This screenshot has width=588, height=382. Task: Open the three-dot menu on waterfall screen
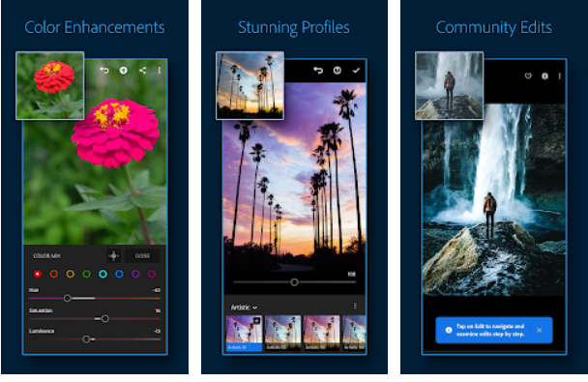coord(560,76)
